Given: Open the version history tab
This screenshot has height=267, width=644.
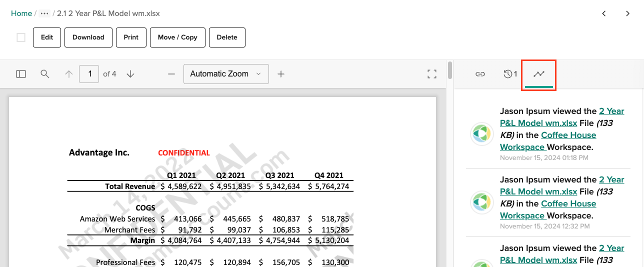Looking at the screenshot, I should point(510,74).
